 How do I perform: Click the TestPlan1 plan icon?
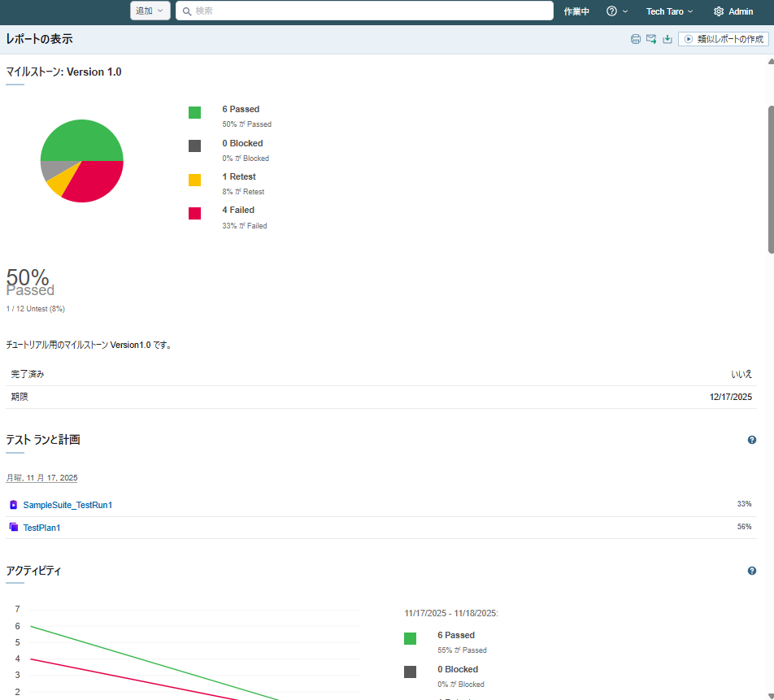(x=14, y=528)
